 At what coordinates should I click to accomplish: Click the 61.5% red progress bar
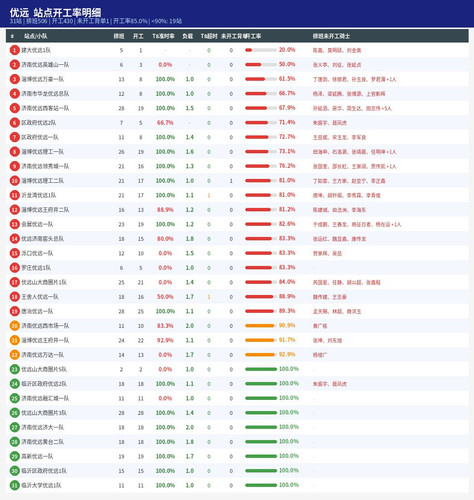261,79
